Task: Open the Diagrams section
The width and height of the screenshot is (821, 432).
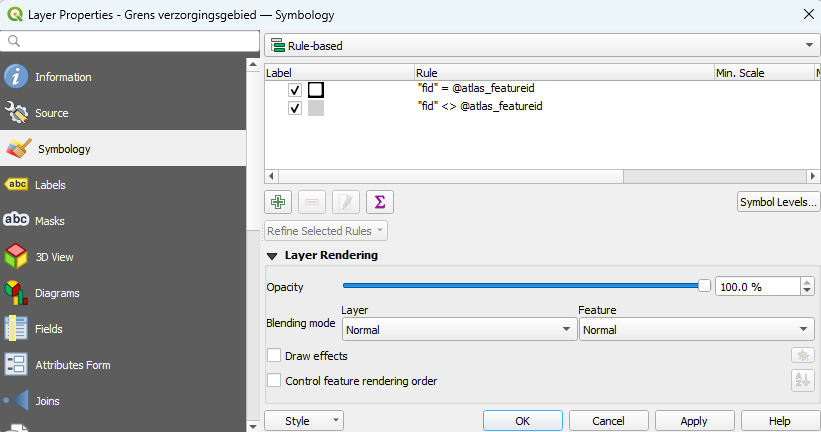Action: (56, 293)
